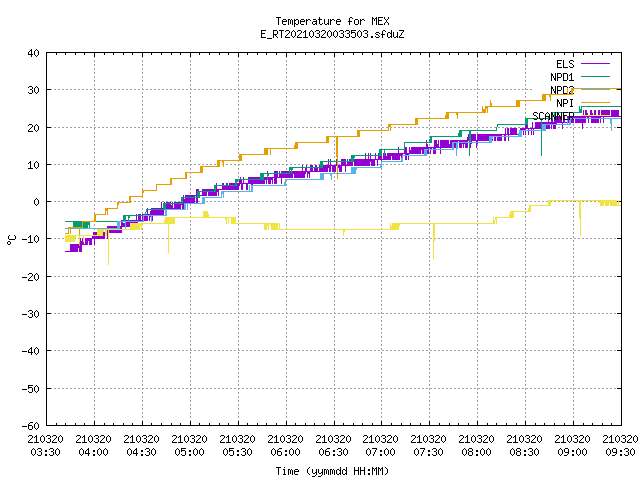
Task: Click the x-axis tick label 05:30
Action: 238,452
